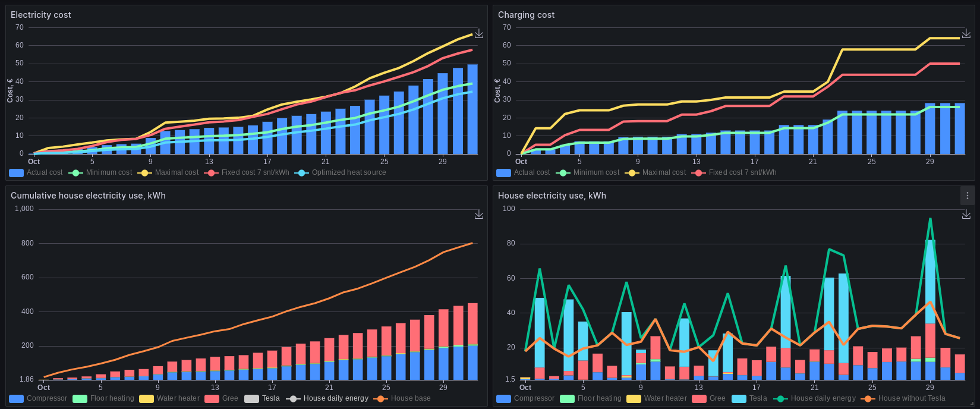
Task: Toggle House without Tesla series in legend
Action: 911,398
